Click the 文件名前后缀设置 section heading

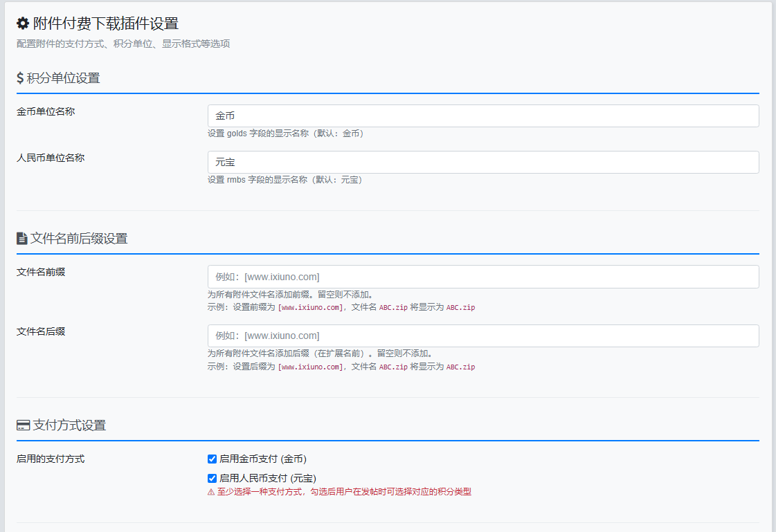tap(79, 239)
